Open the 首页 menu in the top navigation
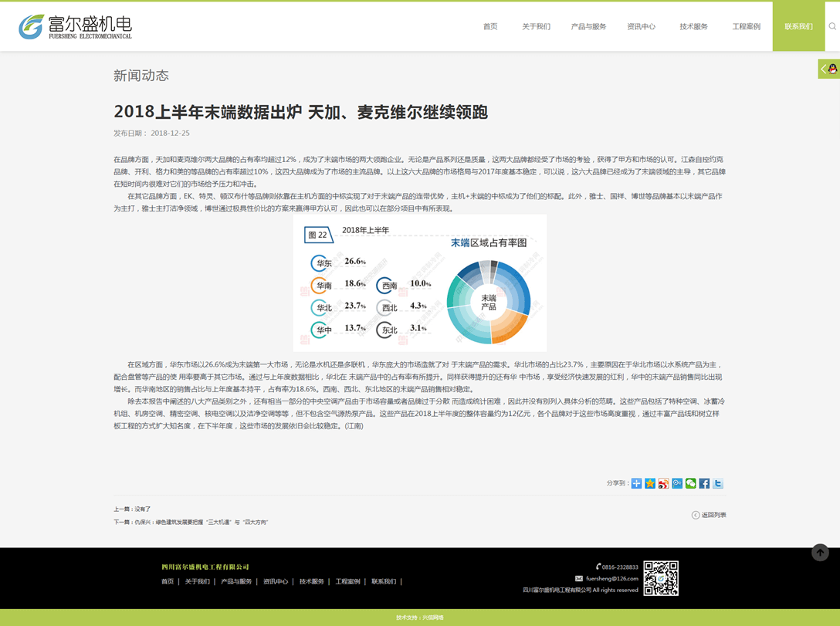 (490, 26)
